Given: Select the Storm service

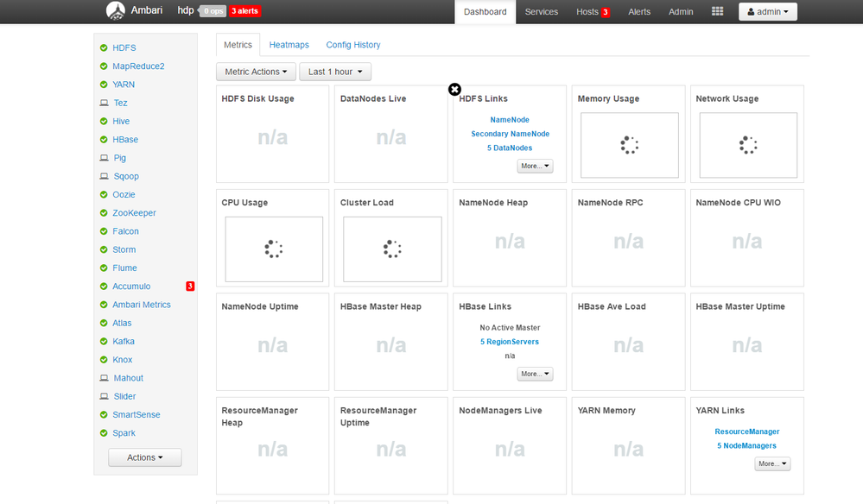Looking at the screenshot, I should tap(124, 249).
